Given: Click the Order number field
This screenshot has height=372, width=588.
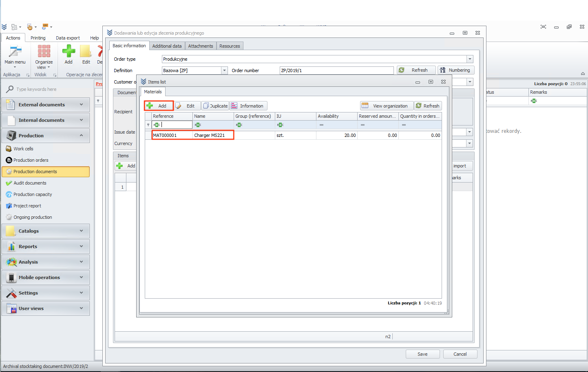Looking at the screenshot, I should (x=336, y=70).
